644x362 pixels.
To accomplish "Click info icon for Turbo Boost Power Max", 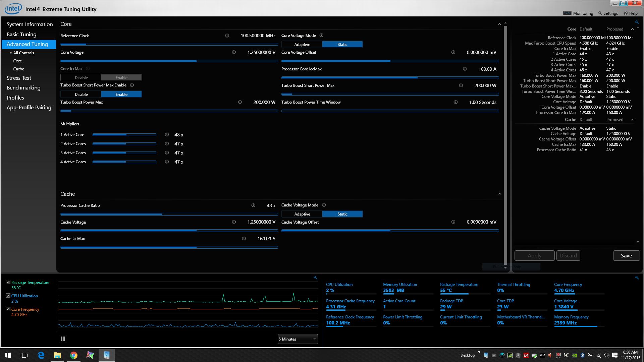I will click(240, 102).
